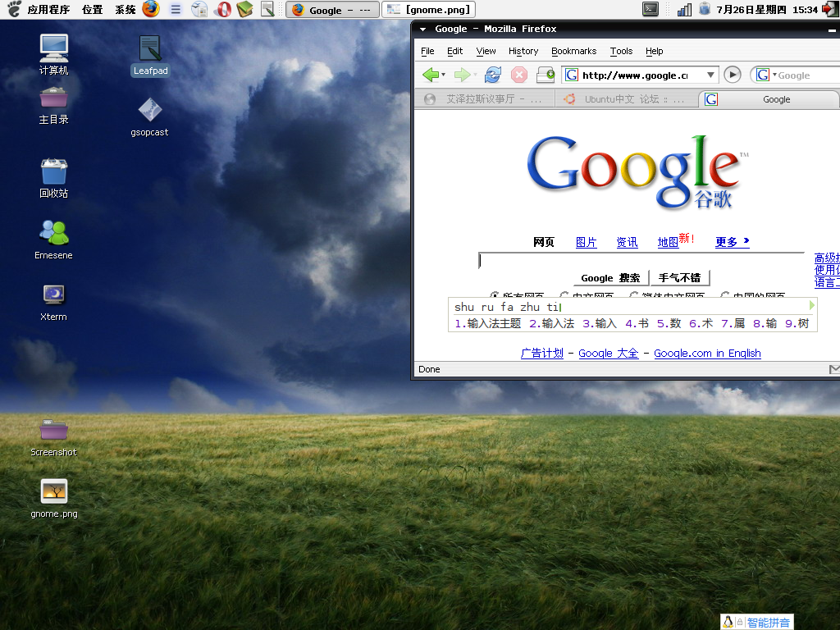Click the red Stop button in Firefox
The height and width of the screenshot is (630, 840).
click(519, 75)
